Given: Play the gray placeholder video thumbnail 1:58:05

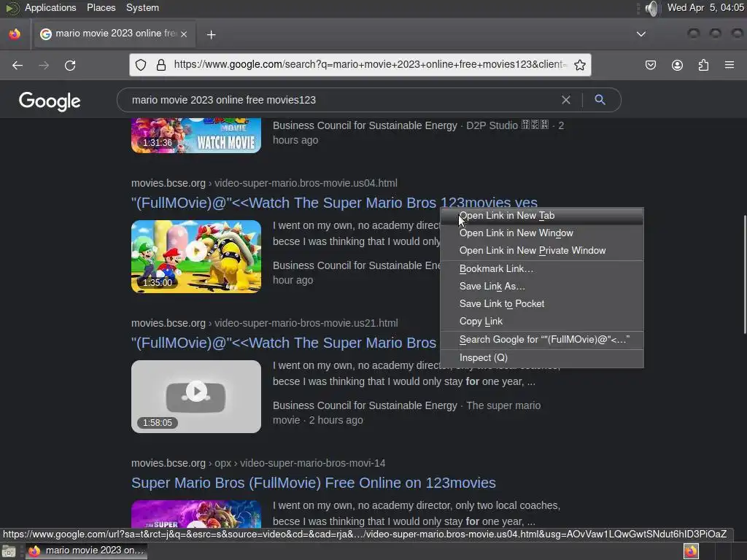Looking at the screenshot, I should pyautogui.click(x=196, y=397).
